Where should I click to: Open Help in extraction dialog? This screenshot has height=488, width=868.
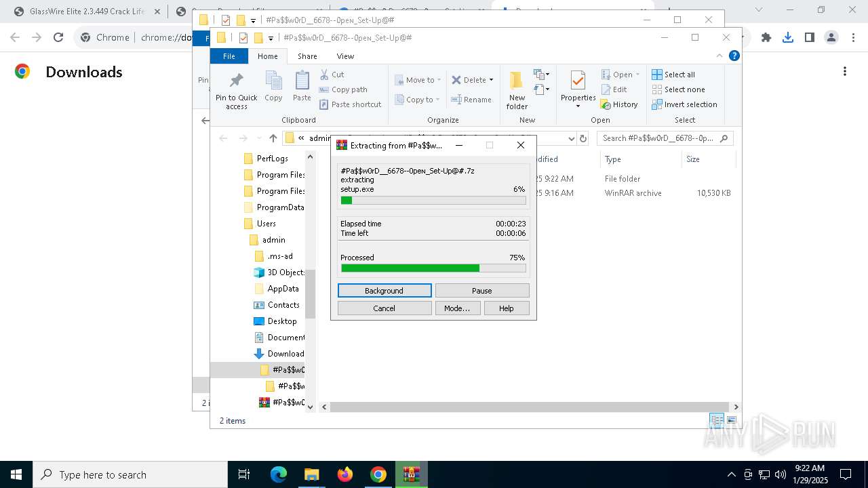[x=507, y=308]
